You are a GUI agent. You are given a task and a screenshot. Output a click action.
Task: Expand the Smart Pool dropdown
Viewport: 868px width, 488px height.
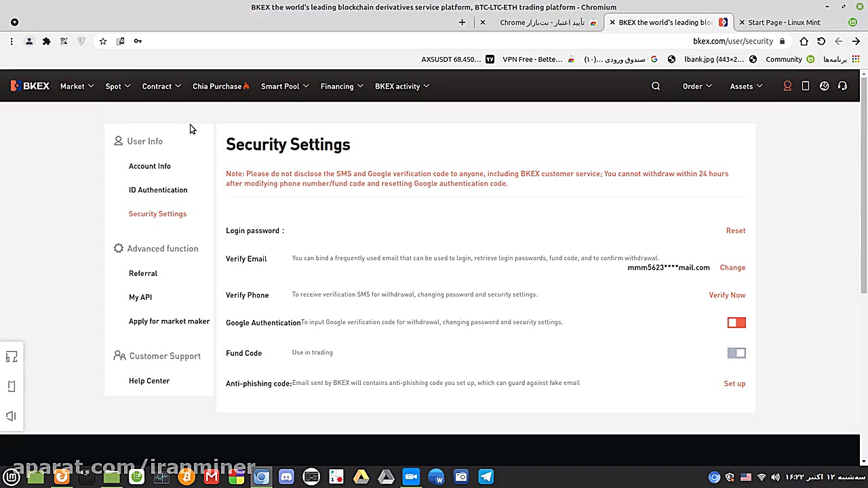[285, 86]
